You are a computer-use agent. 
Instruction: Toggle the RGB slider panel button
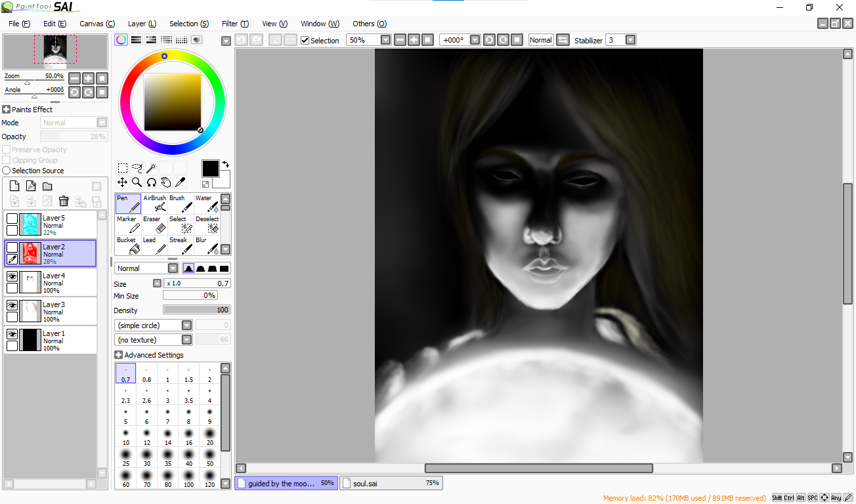136,40
